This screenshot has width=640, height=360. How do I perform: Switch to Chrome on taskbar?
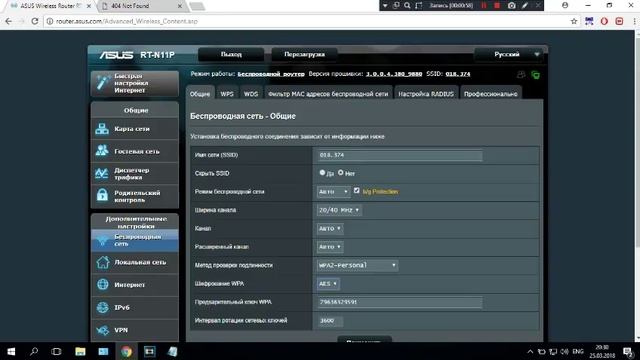click(127, 351)
